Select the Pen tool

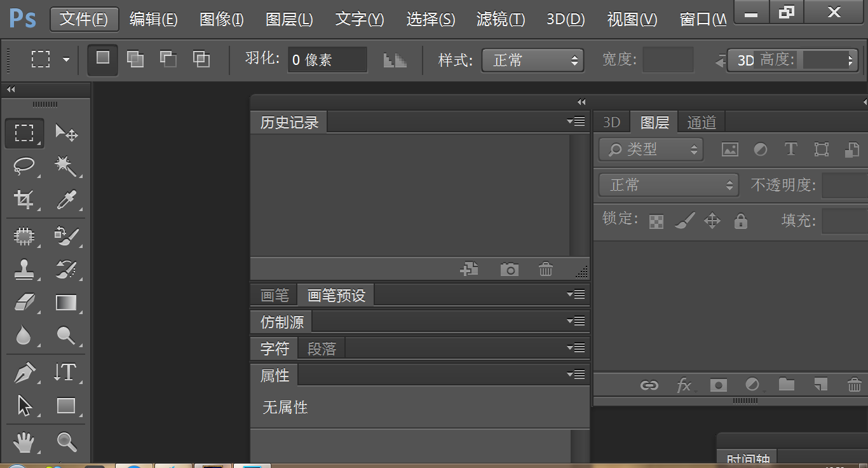coord(24,373)
